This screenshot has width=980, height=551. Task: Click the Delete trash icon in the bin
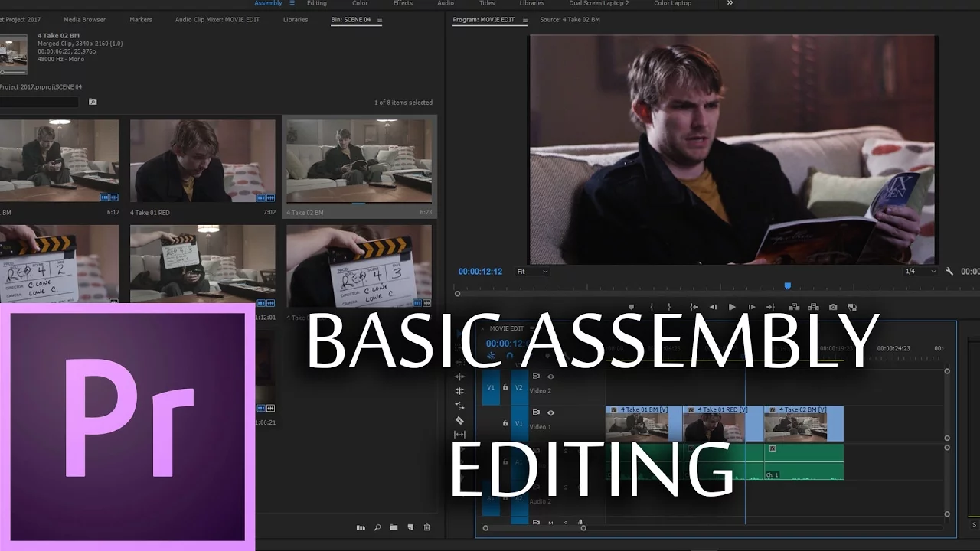coord(427,527)
